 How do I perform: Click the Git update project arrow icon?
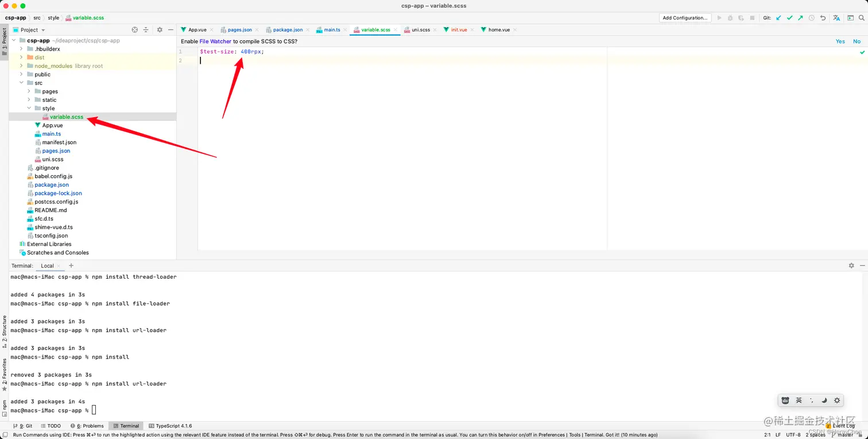[x=778, y=18]
